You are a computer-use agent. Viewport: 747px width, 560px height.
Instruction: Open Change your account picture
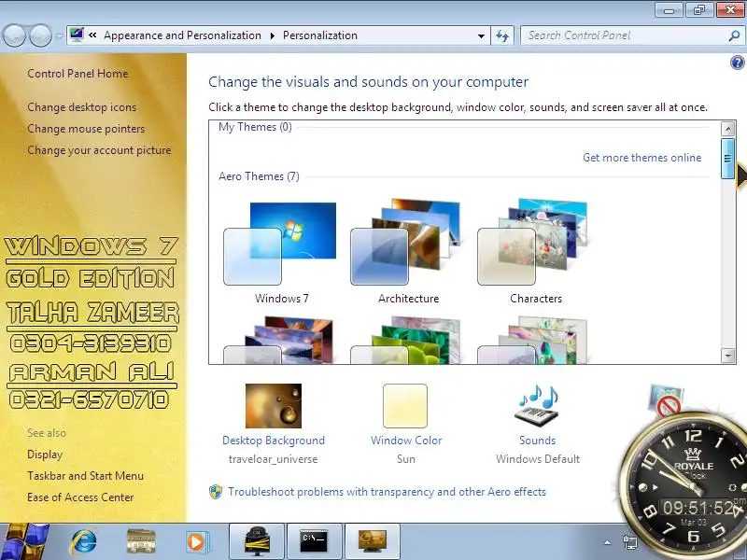coord(99,150)
